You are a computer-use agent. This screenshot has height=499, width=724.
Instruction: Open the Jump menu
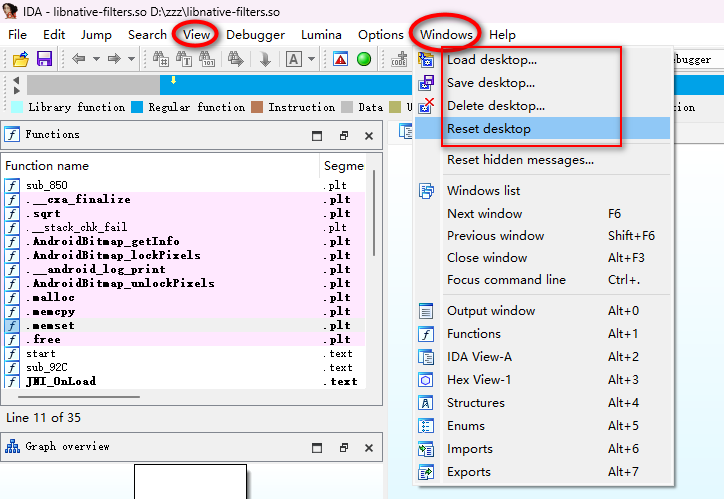click(x=96, y=35)
